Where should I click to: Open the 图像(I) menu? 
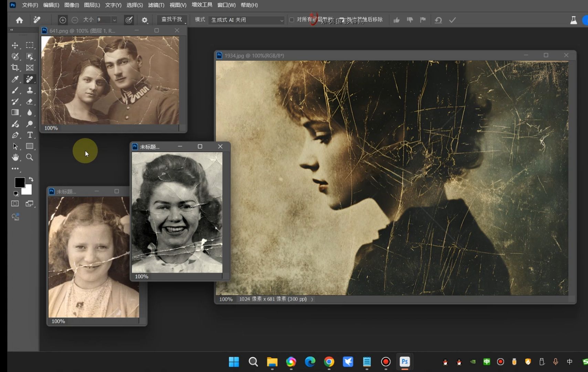click(72, 5)
